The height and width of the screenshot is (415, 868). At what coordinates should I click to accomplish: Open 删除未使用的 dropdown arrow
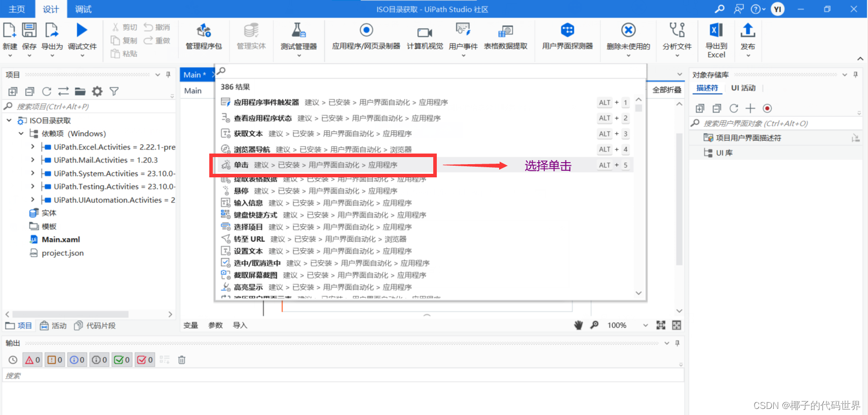[628, 55]
